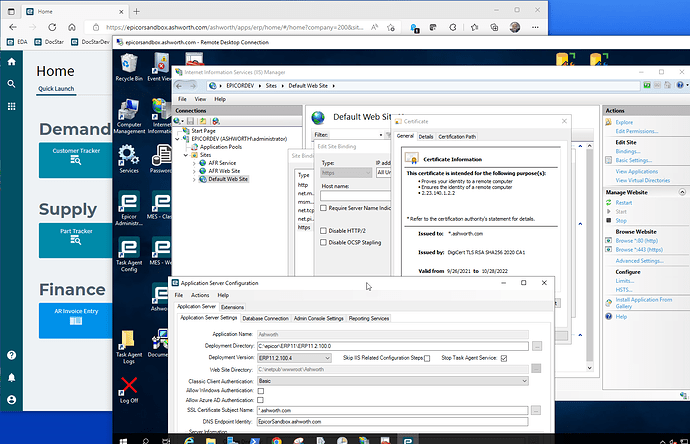Open user profile icon in Epicor sidebar
690x444 pixels.
(11, 400)
